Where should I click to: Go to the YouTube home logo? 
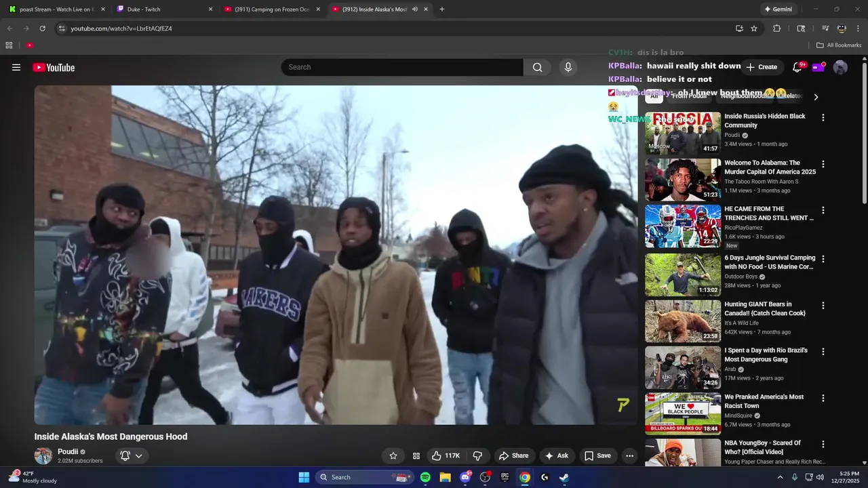(x=54, y=67)
